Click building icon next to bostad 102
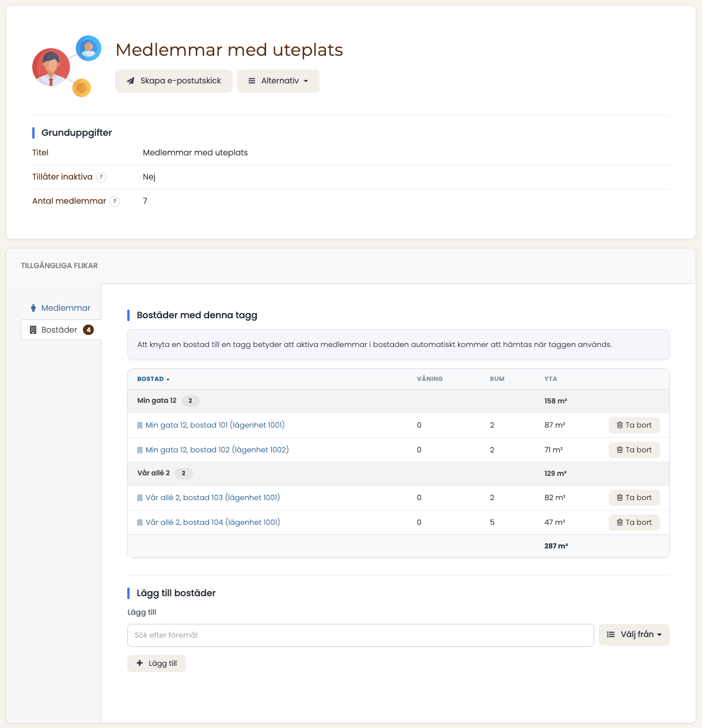 pyautogui.click(x=139, y=451)
